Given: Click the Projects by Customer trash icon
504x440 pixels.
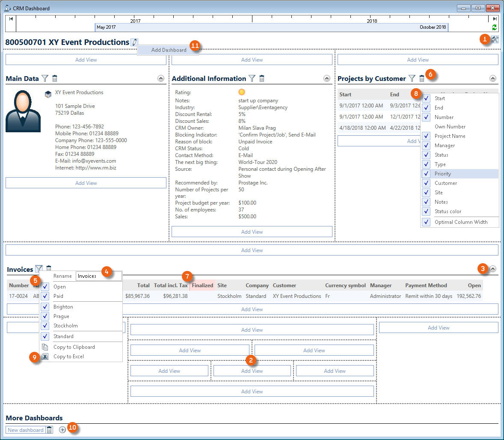Looking at the screenshot, I should pos(421,78).
